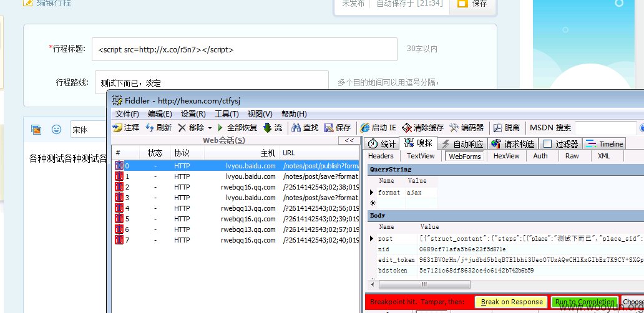
Task: Click the nid value cell
Action: tap(530, 249)
